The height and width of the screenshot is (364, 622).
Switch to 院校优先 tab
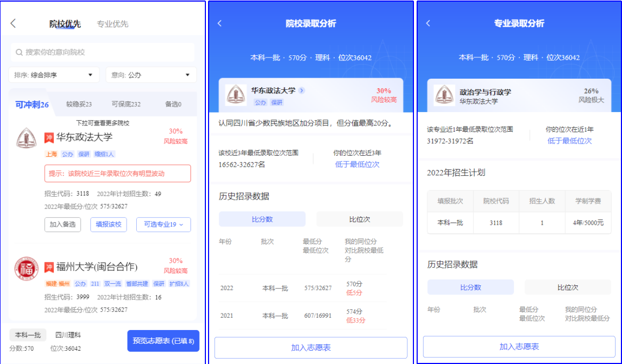(x=65, y=24)
